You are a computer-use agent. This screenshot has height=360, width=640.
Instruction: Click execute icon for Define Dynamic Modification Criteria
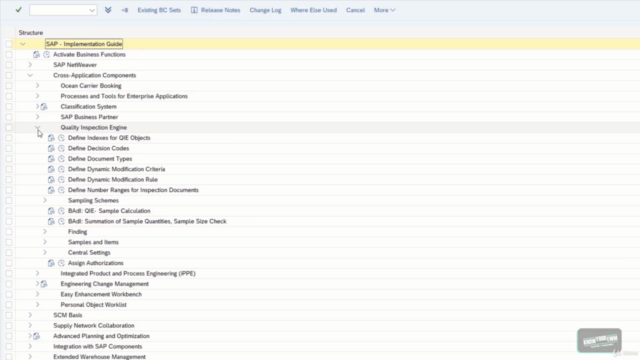click(61, 169)
